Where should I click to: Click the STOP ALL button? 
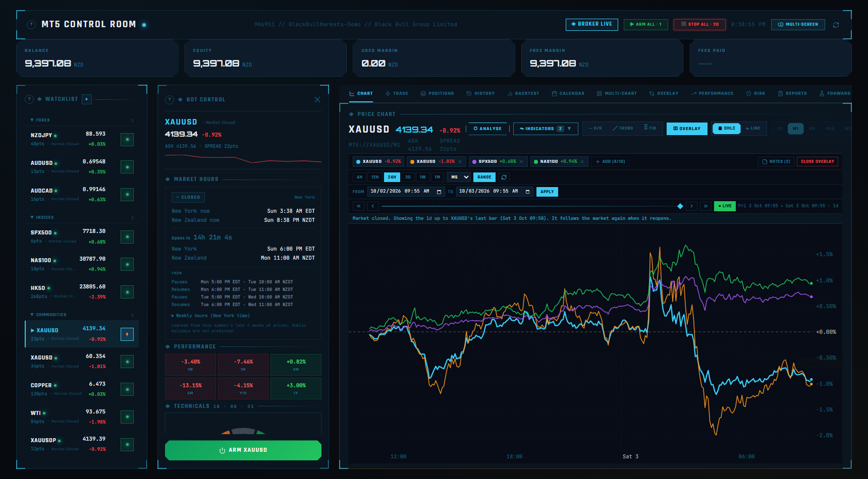click(x=699, y=24)
